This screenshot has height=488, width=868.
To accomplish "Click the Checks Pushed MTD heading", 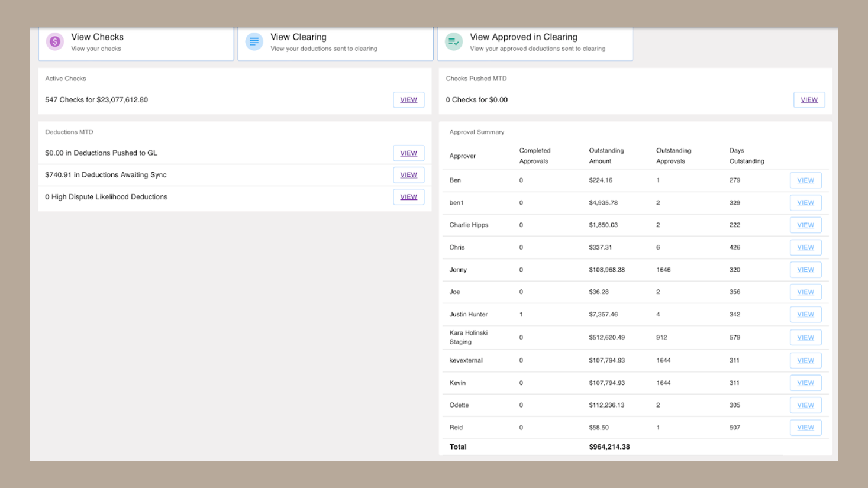I will [476, 79].
